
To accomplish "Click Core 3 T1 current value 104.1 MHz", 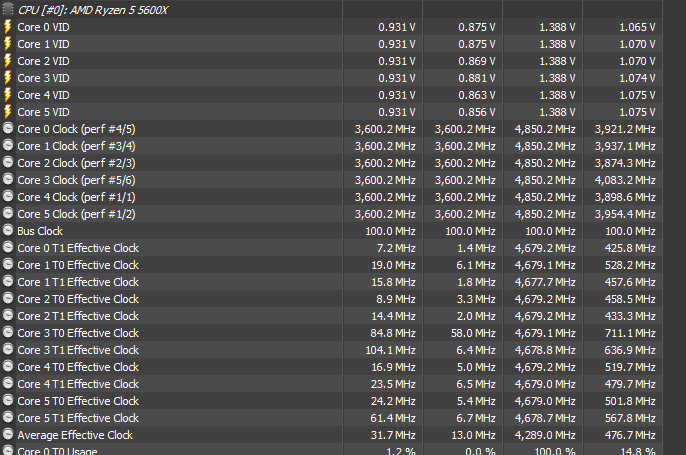I will point(391,350).
